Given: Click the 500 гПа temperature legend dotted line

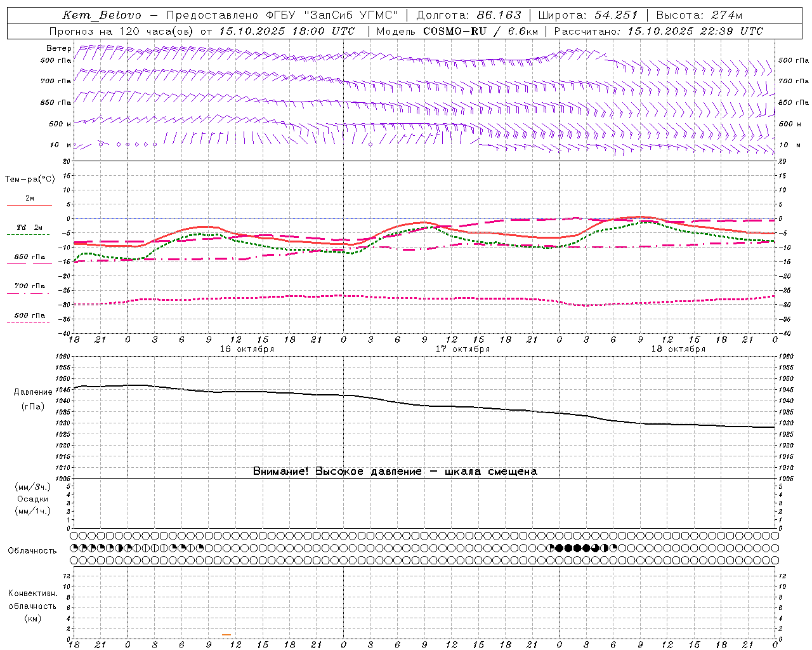Looking at the screenshot, I should point(29,322).
